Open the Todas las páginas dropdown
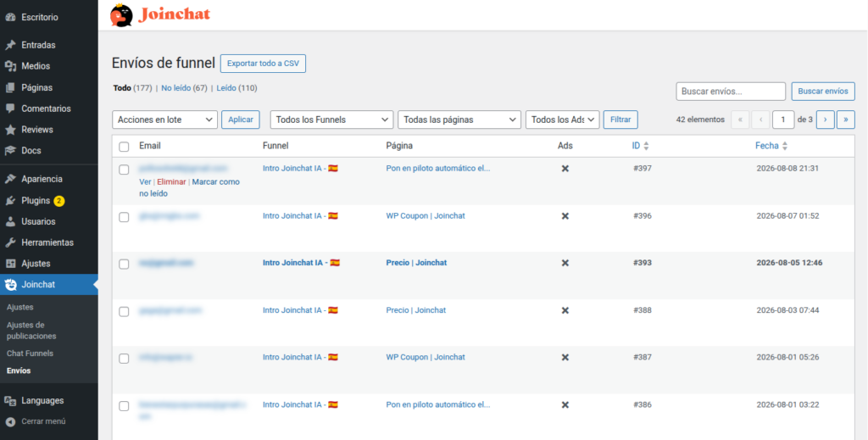868x440 pixels. point(459,120)
